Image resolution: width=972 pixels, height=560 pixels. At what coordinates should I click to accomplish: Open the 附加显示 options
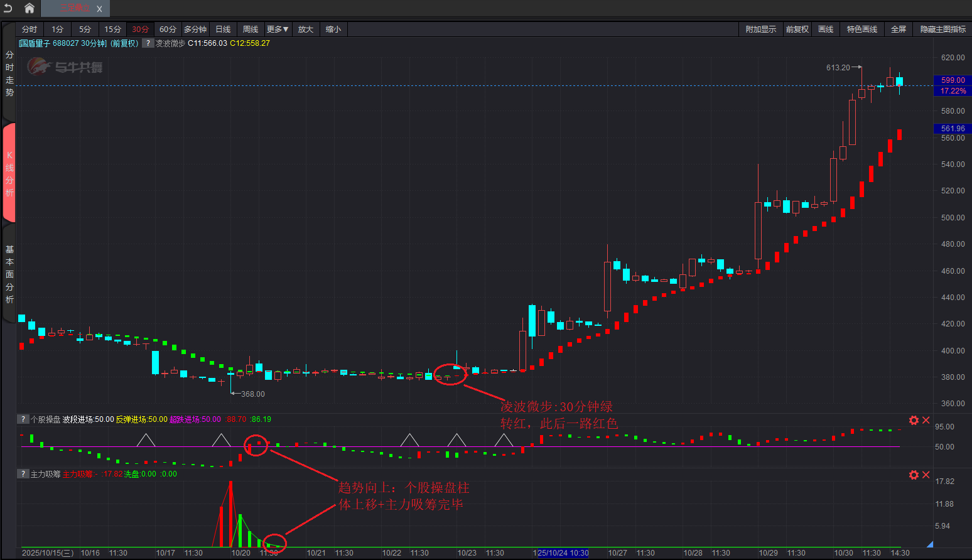point(760,30)
